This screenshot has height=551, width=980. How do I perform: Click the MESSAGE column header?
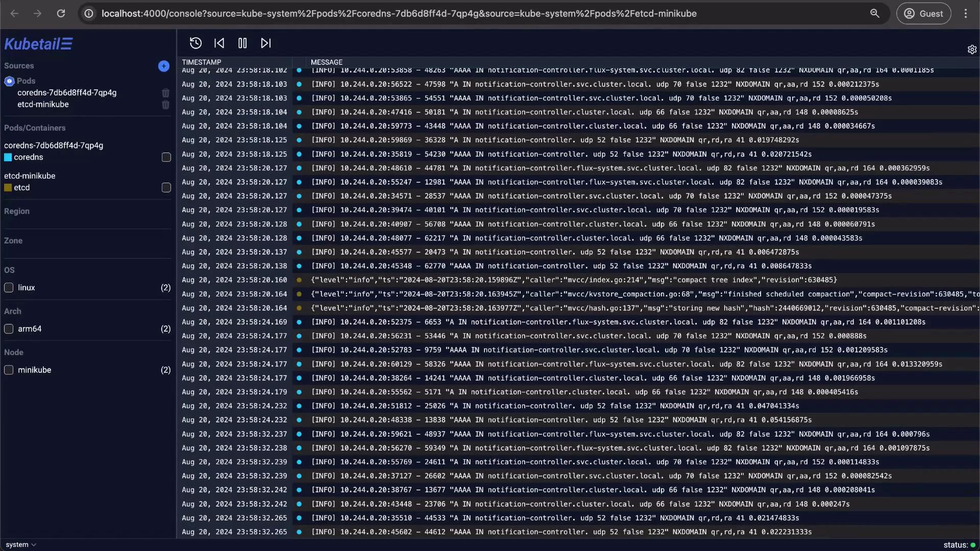coord(327,62)
